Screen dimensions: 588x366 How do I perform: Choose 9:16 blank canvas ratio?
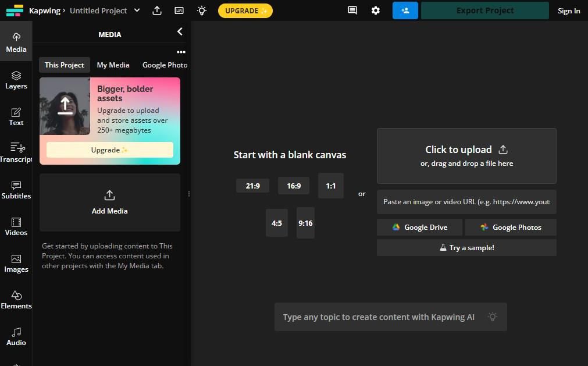[305, 223]
